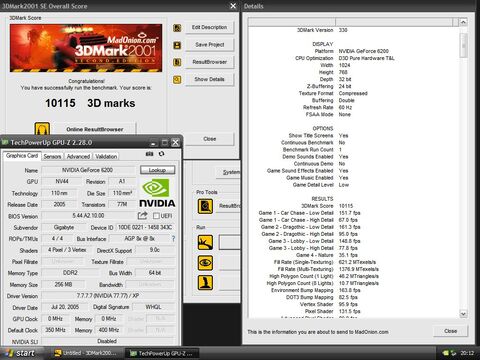Click the floppy disk icon beside Save Project
The image size is (480, 360).
tap(177, 45)
